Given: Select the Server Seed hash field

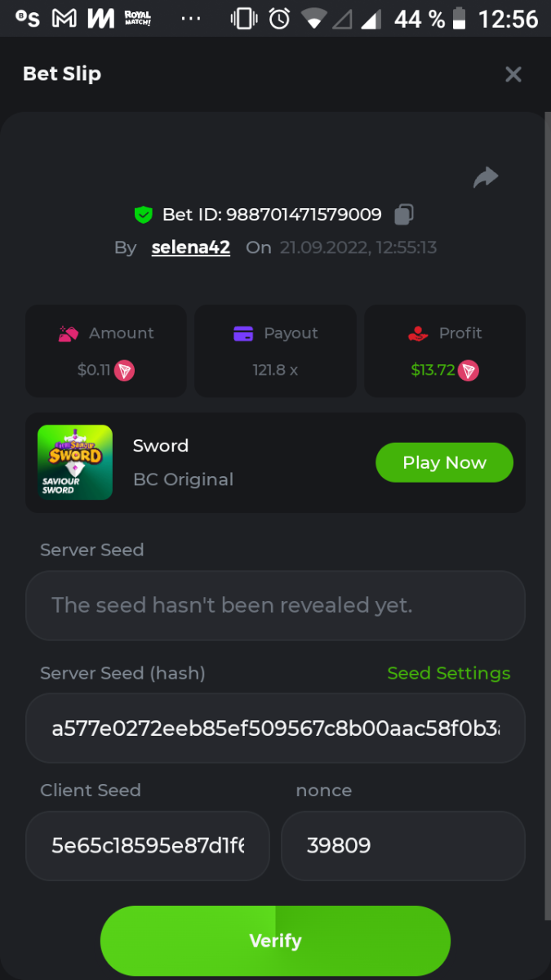Looking at the screenshot, I should [275, 728].
